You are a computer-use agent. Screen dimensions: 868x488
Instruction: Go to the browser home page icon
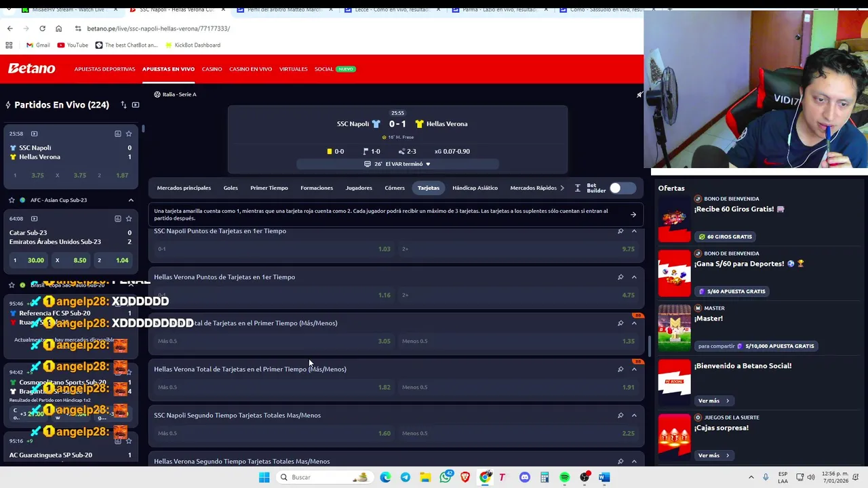point(58,28)
